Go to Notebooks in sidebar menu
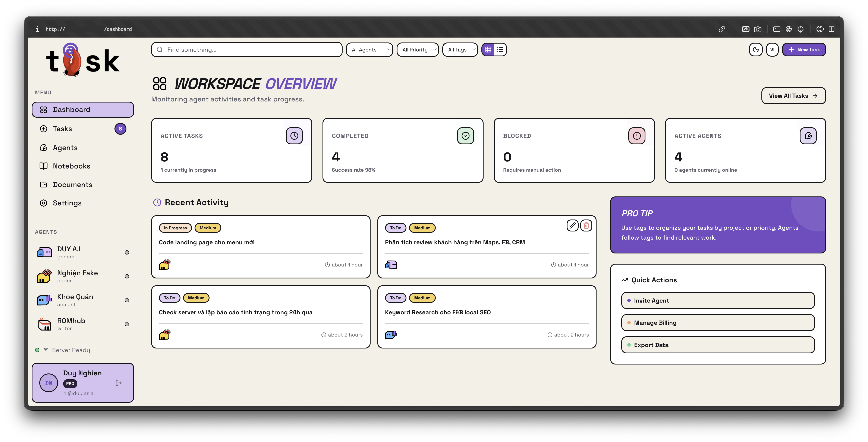Image resolution: width=868 pixels, height=442 pixels. pos(71,166)
